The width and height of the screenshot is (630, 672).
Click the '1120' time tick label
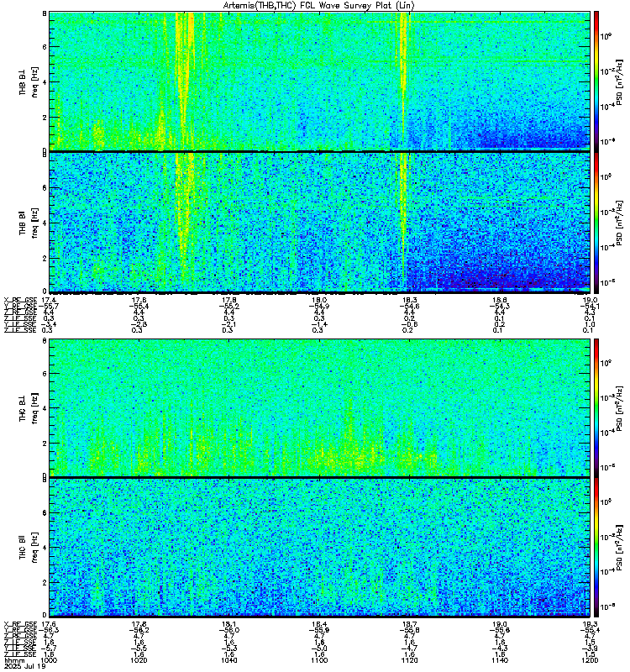point(409,660)
